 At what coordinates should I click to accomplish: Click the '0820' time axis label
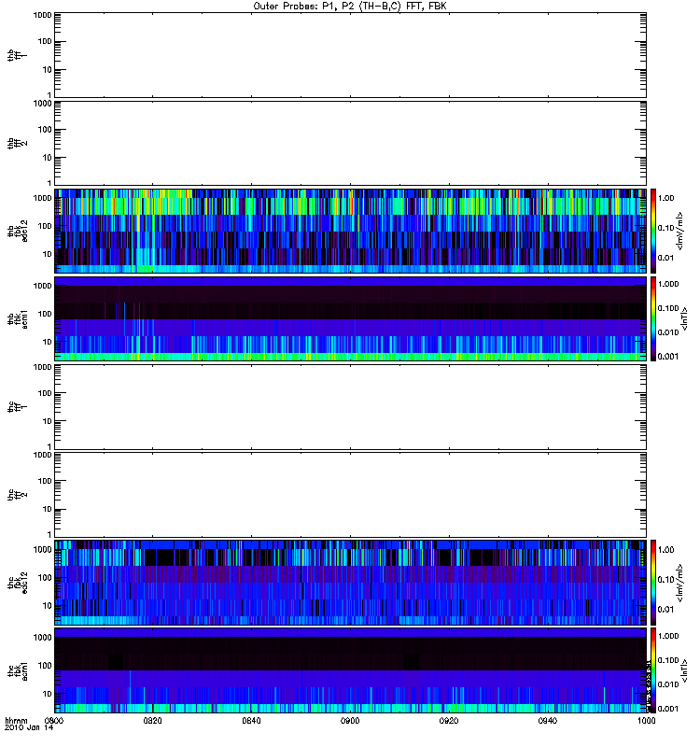click(x=152, y=721)
